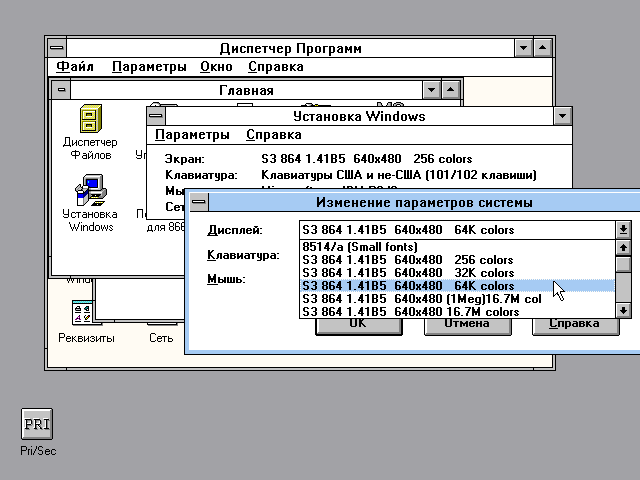
Task: Maximize the Главная group window
Action: click(451, 90)
